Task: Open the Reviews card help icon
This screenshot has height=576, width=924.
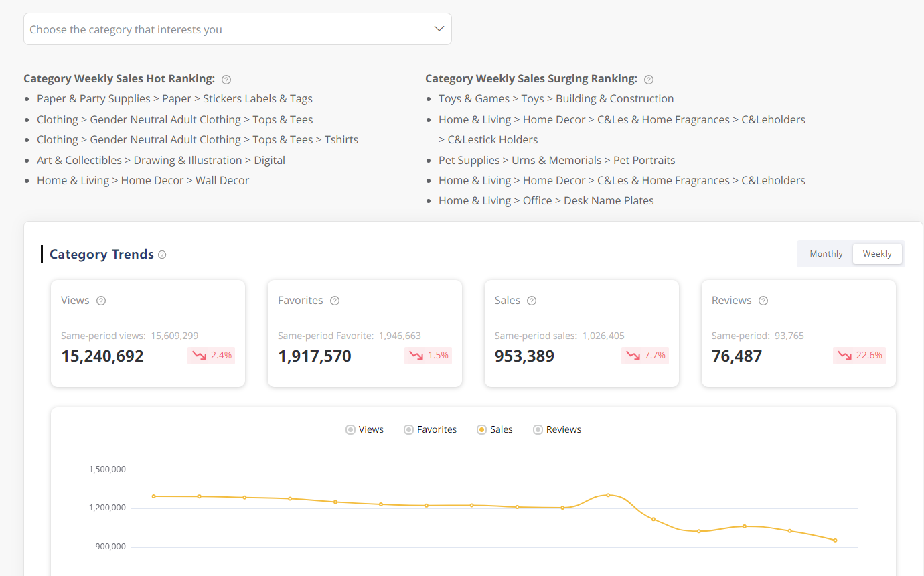Action: (763, 301)
